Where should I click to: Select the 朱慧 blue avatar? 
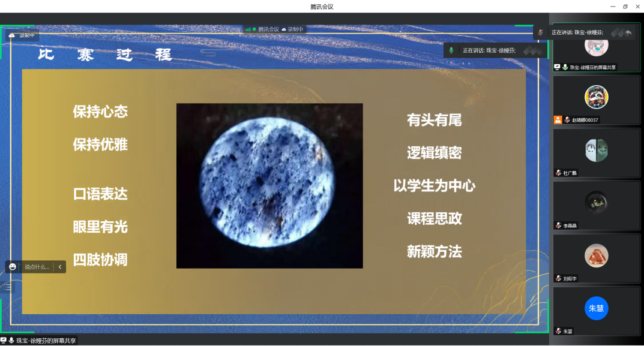click(596, 308)
